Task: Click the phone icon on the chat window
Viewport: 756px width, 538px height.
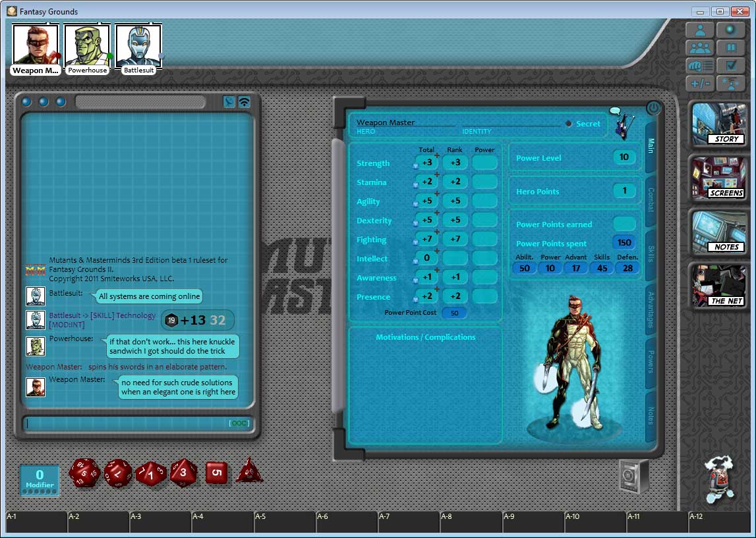Action: click(x=229, y=101)
